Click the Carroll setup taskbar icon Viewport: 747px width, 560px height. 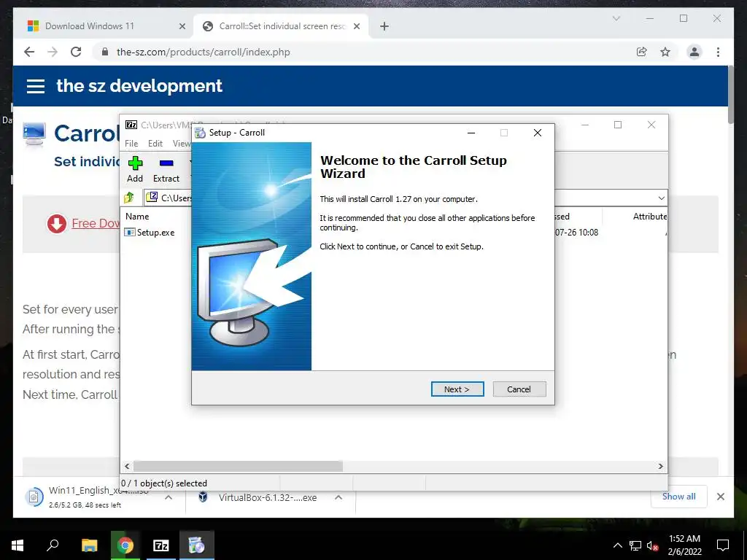(197, 545)
